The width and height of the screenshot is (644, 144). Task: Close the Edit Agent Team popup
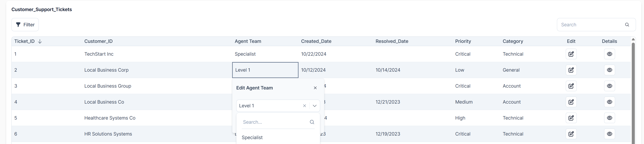point(315,88)
